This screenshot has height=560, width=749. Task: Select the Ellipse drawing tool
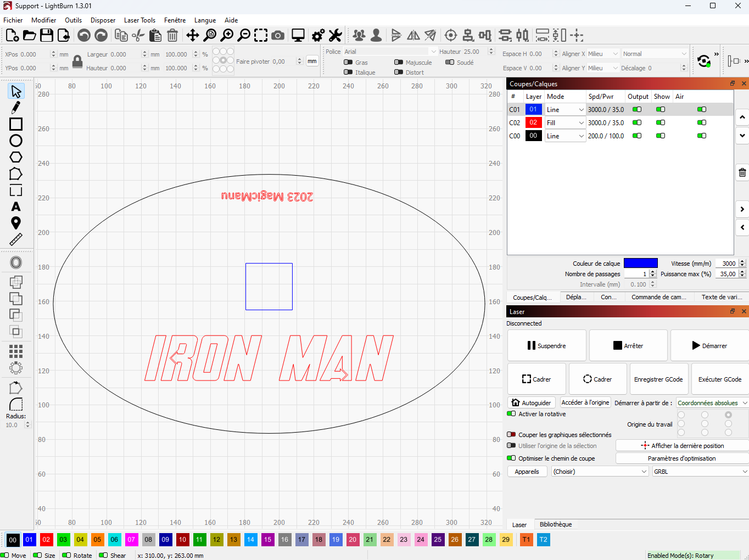16,141
